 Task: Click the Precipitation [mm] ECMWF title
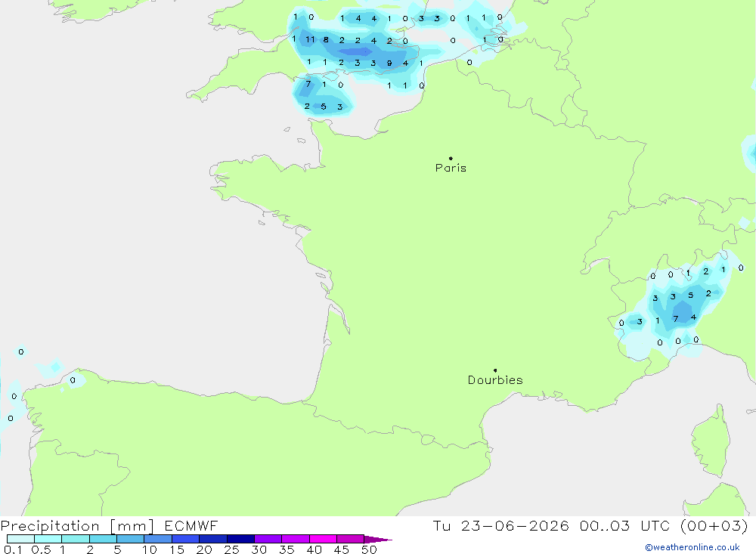(x=110, y=525)
